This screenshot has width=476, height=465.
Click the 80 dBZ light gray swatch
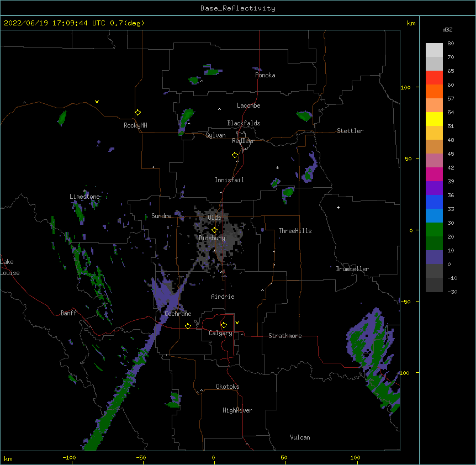[434, 50]
